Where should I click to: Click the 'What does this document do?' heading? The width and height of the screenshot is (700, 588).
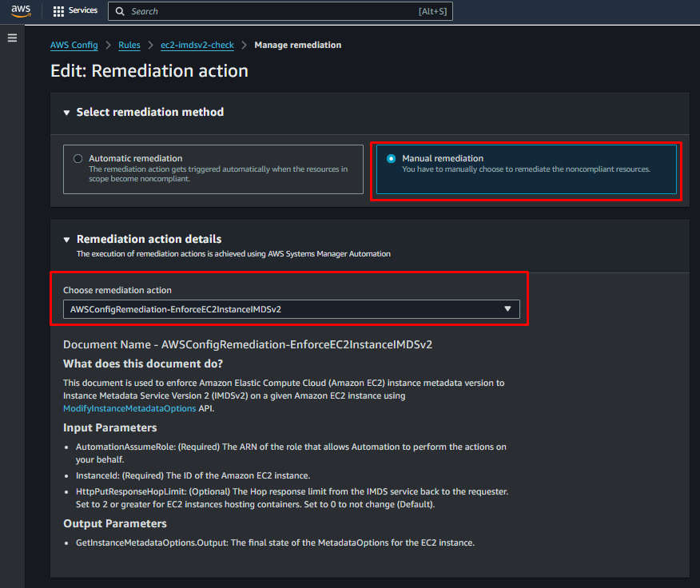(x=143, y=364)
